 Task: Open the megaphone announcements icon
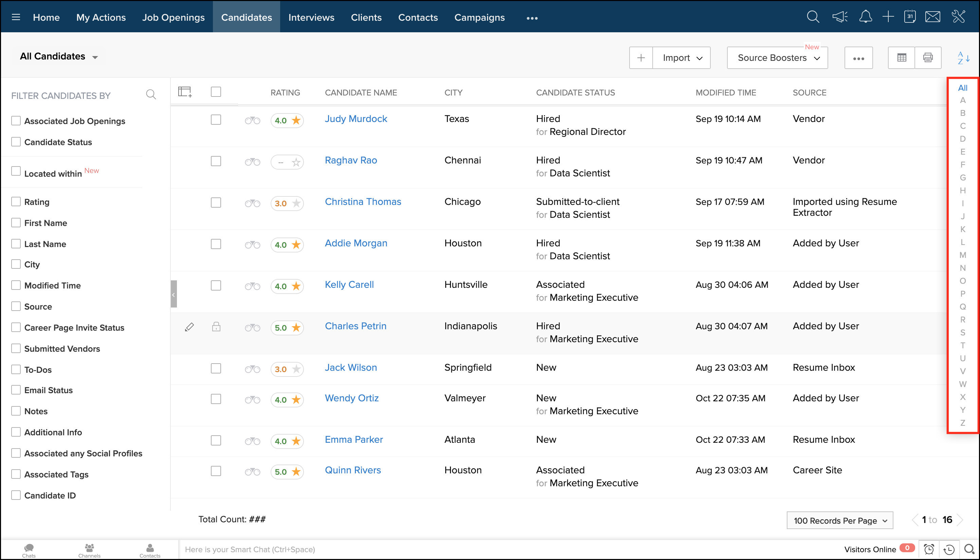point(839,17)
